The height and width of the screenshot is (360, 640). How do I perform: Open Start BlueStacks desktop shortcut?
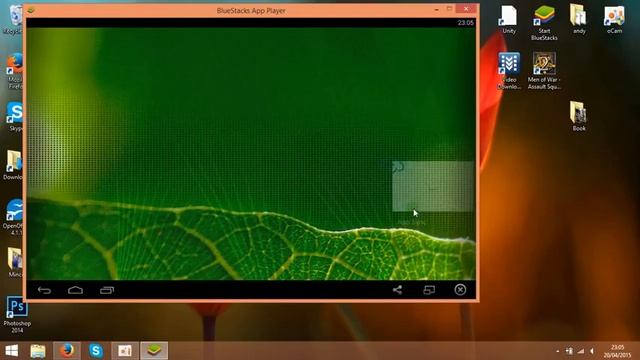point(544,23)
